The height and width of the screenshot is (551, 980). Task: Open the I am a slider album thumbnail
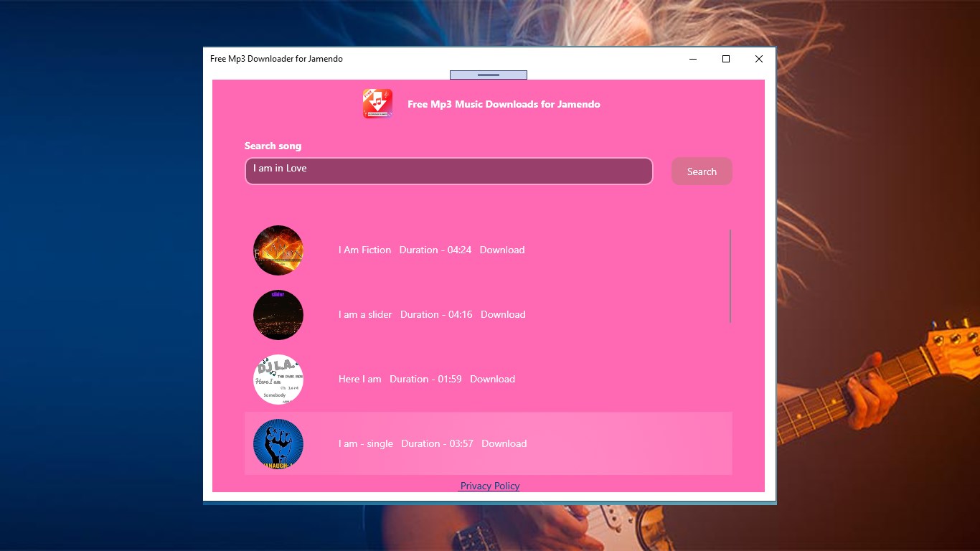pyautogui.click(x=278, y=315)
